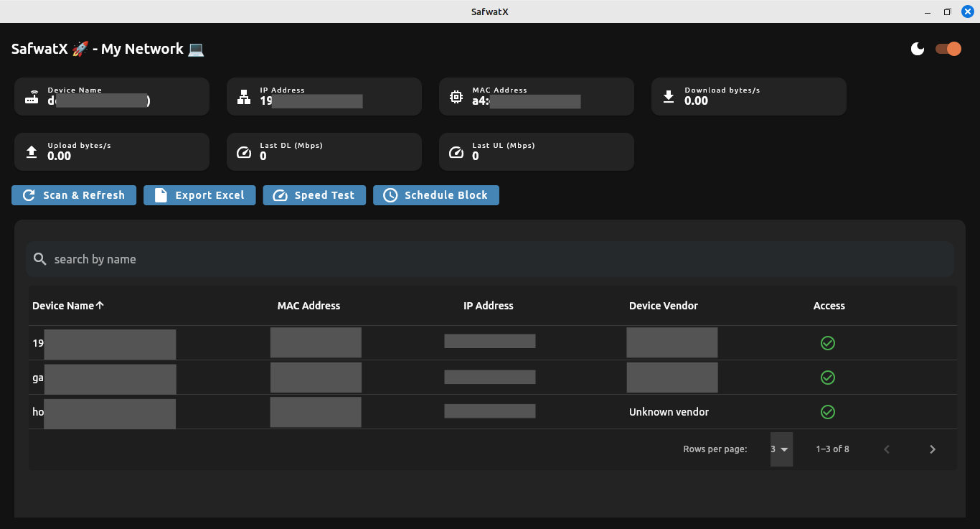Go to the next table page
Image resolution: width=980 pixels, height=529 pixels.
click(933, 449)
